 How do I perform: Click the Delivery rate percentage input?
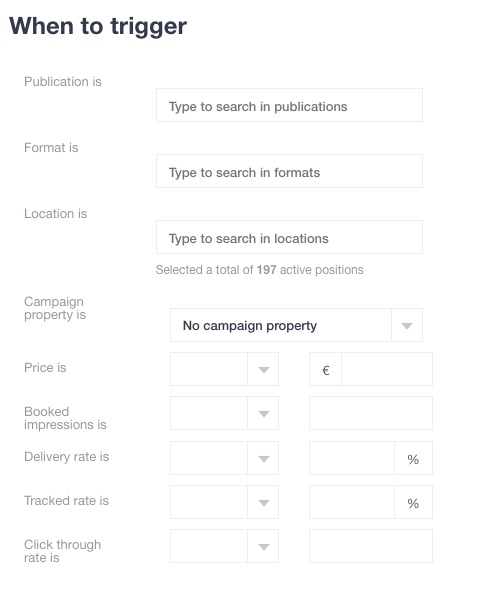point(352,458)
